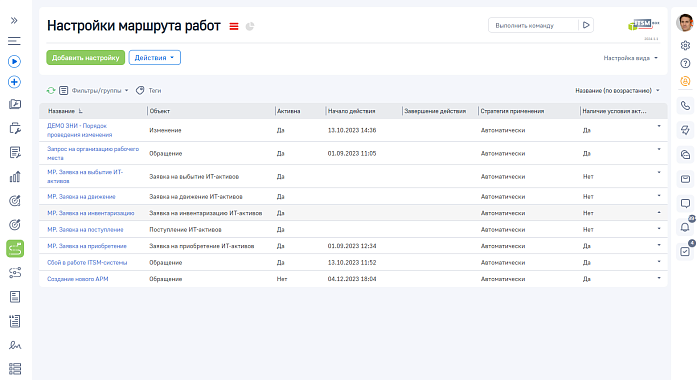Screen dimensions: 697x380
Task: Open the Действия dropdown button
Action: click(x=155, y=57)
